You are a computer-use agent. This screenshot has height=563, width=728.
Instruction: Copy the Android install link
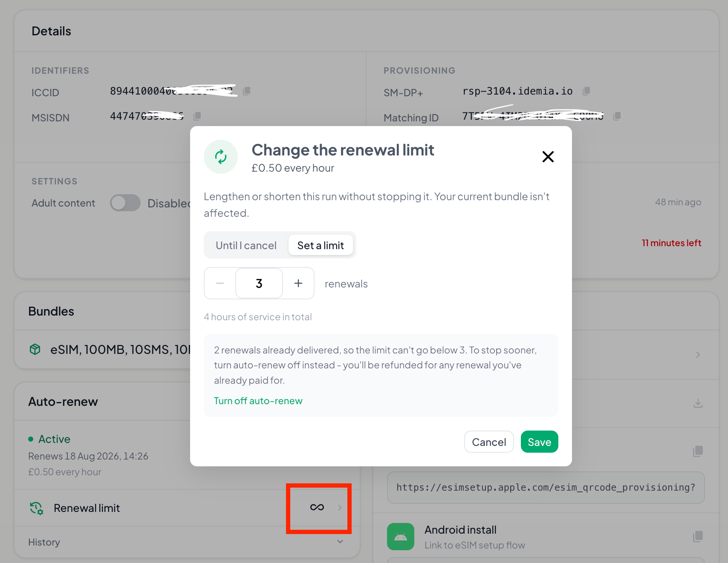point(698,536)
